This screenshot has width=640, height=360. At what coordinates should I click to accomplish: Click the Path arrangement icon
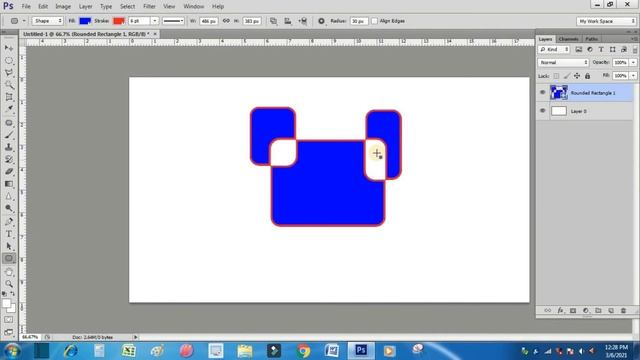[x=302, y=21]
